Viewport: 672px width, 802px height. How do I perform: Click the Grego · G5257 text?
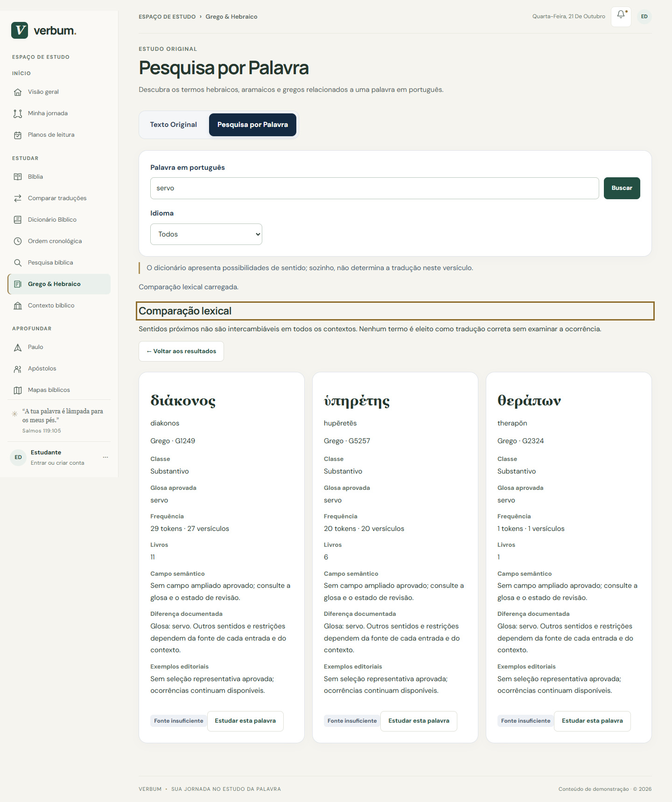pyautogui.click(x=347, y=441)
